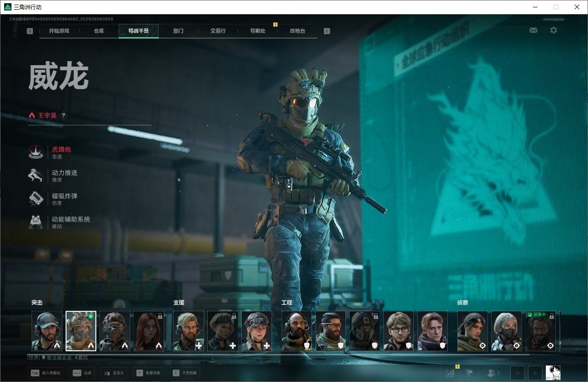Select the locked red-haired assault operator
This screenshot has height=382, width=588.
[149, 331]
